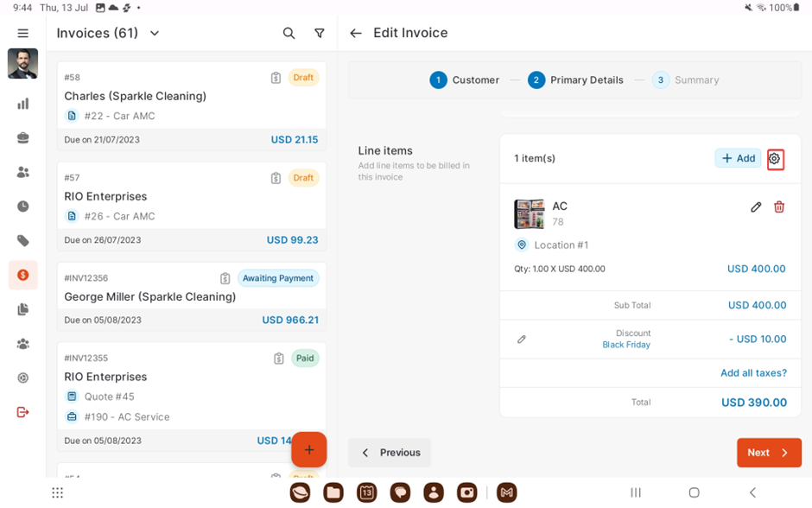The width and height of the screenshot is (812, 508).
Task: Go back using the Edit Invoice arrow
Action: click(355, 33)
